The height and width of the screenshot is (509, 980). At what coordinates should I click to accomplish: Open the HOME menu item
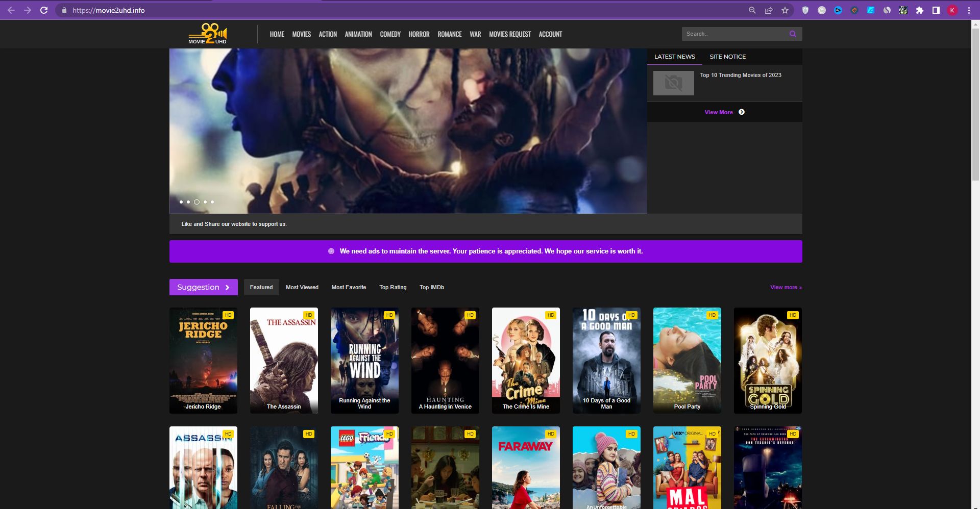277,34
